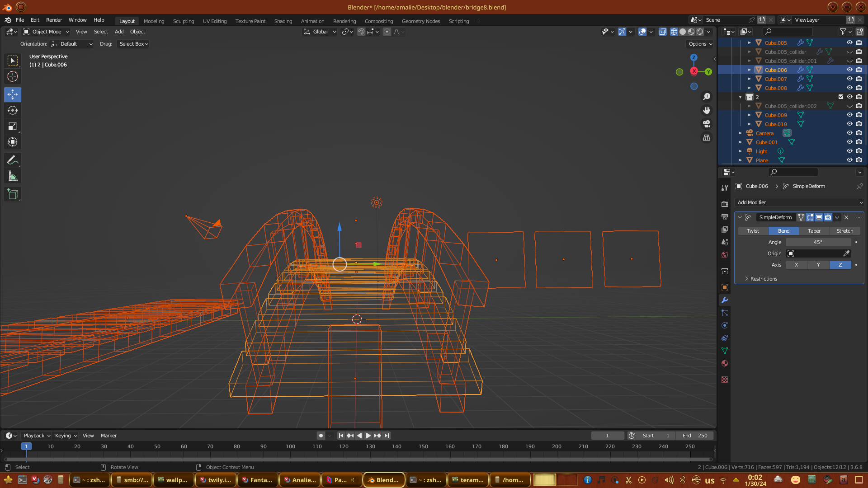Open the Render menu
Screen dimensions: 868x488
54,20
